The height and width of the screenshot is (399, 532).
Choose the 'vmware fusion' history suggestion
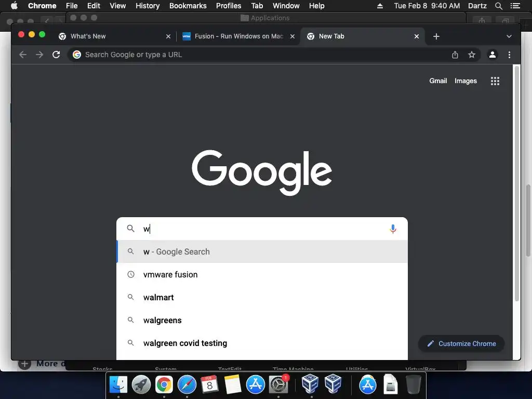(262, 274)
